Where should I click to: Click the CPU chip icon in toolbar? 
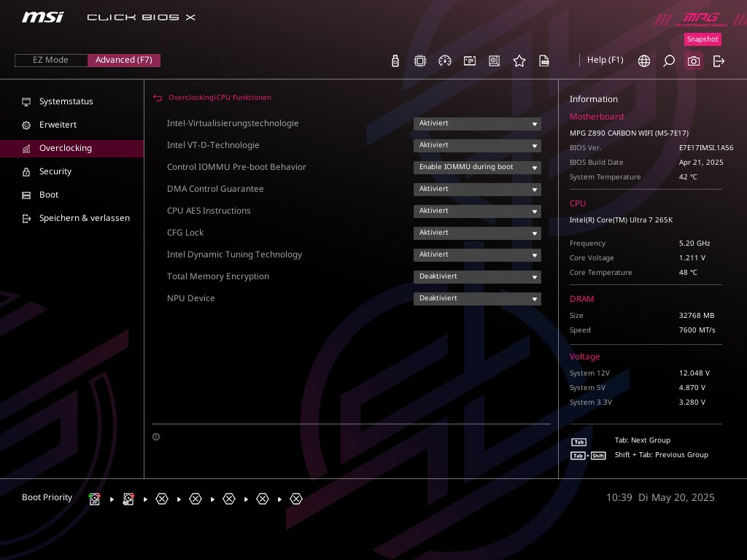419,61
